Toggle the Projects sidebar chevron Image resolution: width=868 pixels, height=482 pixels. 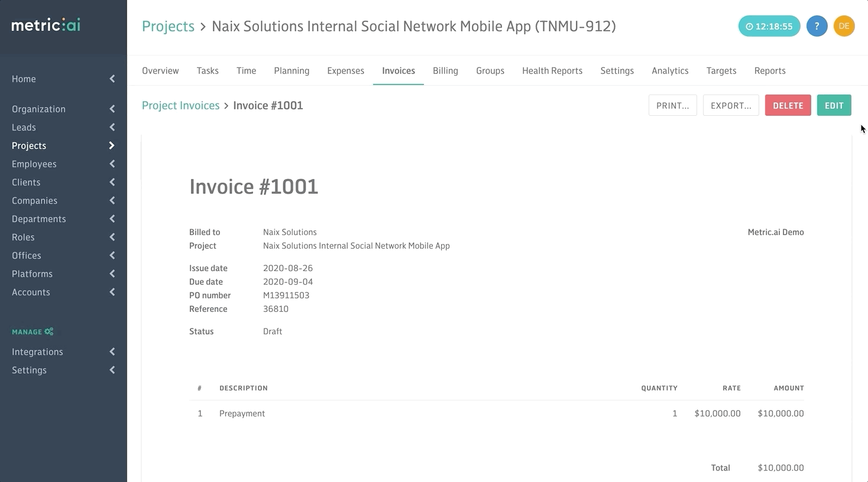tap(112, 145)
